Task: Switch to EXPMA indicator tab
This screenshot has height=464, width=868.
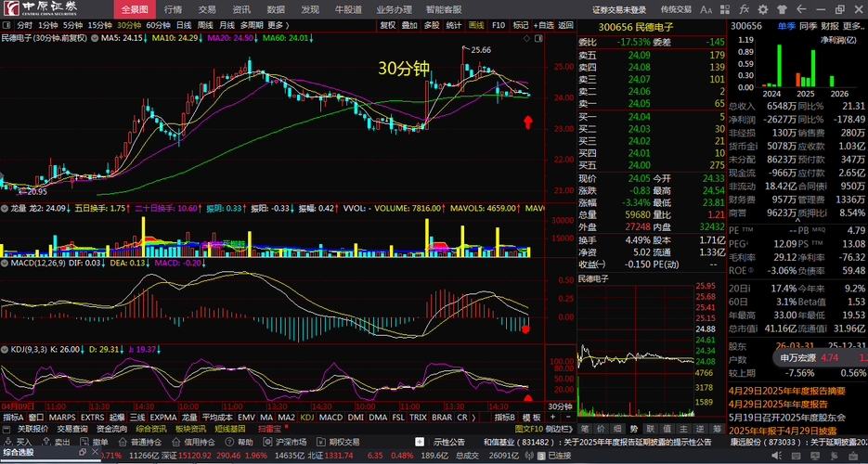Action: (163, 417)
